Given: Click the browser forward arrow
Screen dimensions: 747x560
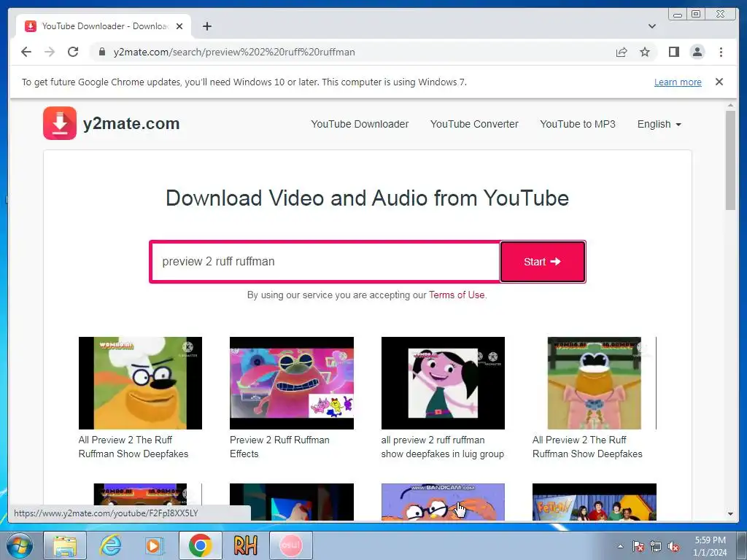Looking at the screenshot, I should (x=50, y=52).
